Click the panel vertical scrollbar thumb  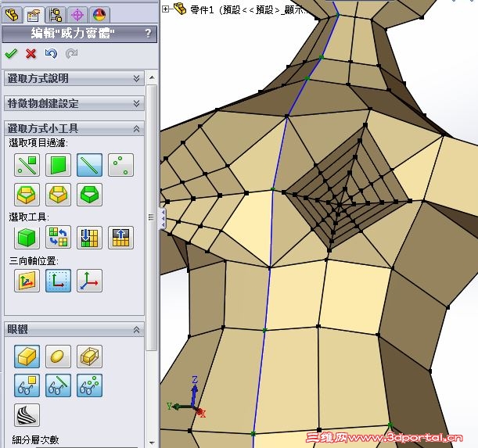pyautogui.click(x=152, y=217)
